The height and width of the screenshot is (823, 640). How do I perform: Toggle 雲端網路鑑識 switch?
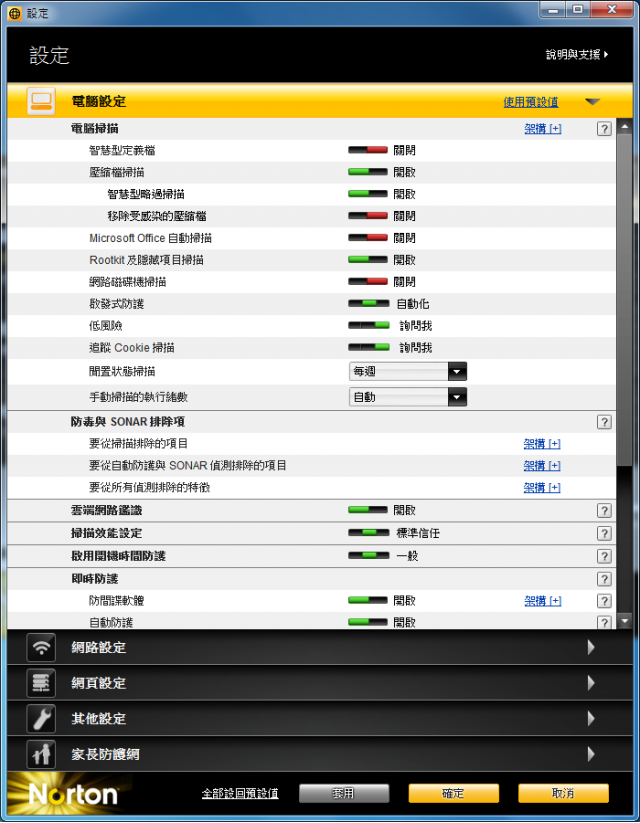368,510
